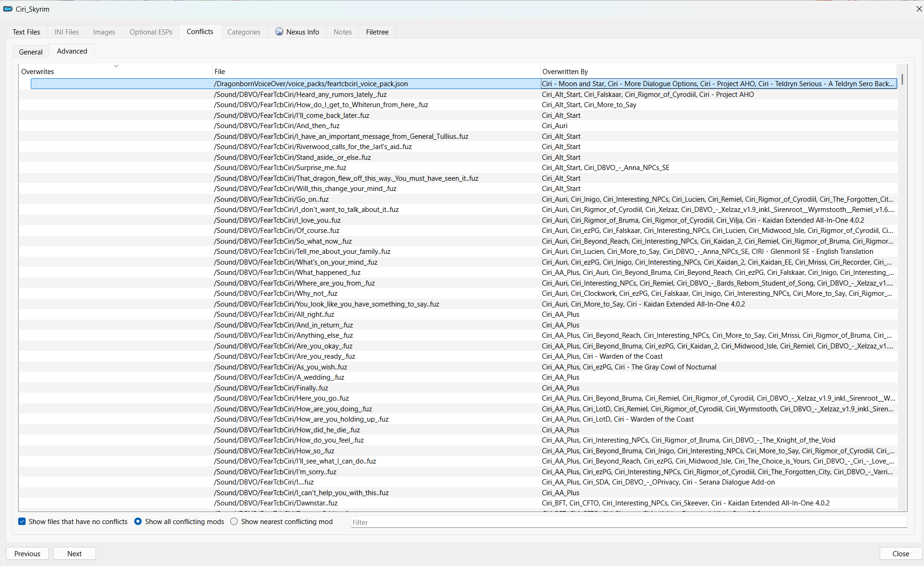
Task: Select And_then_.fuz file row
Action: pos(458,126)
